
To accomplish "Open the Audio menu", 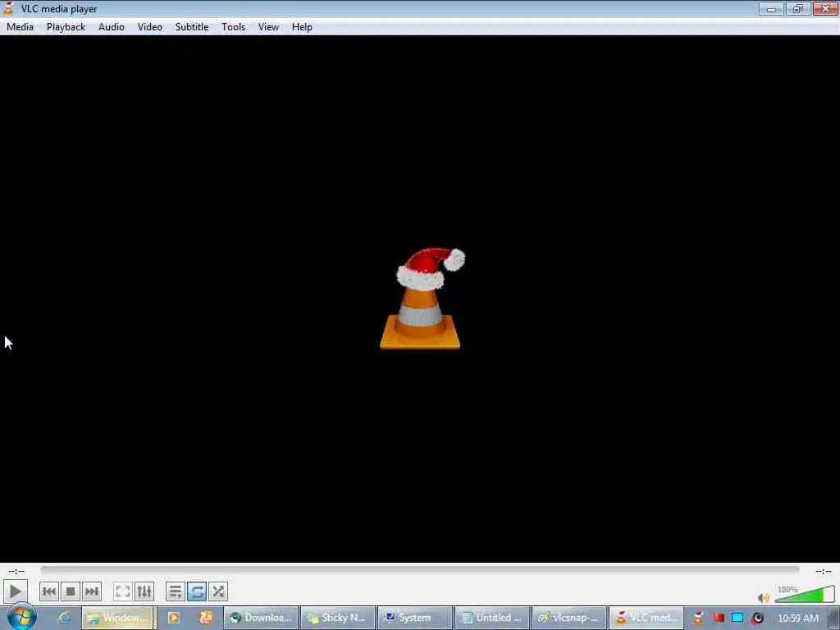I will click(x=112, y=27).
